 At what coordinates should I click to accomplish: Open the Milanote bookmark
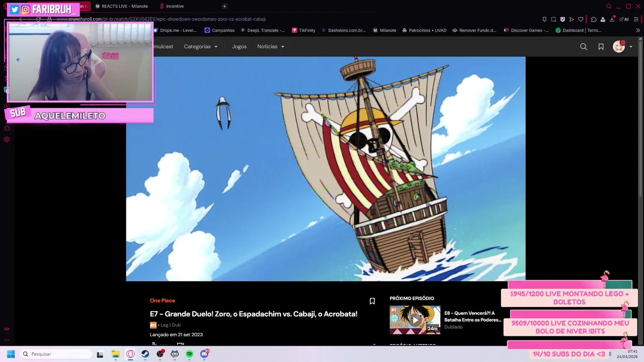[x=384, y=30]
